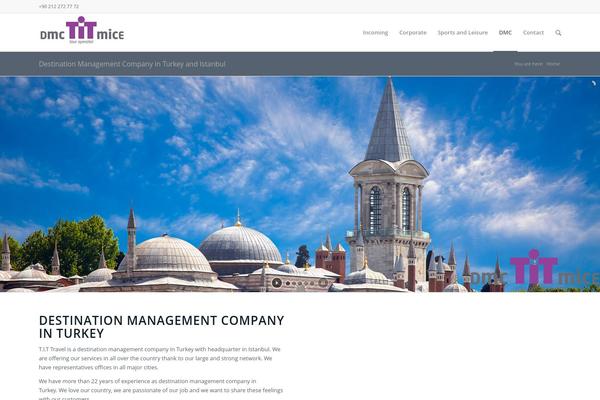The height and width of the screenshot is (400, 600).
Task: Click the DMC TiT mice logo in header
Action: (x=82, y=30)
